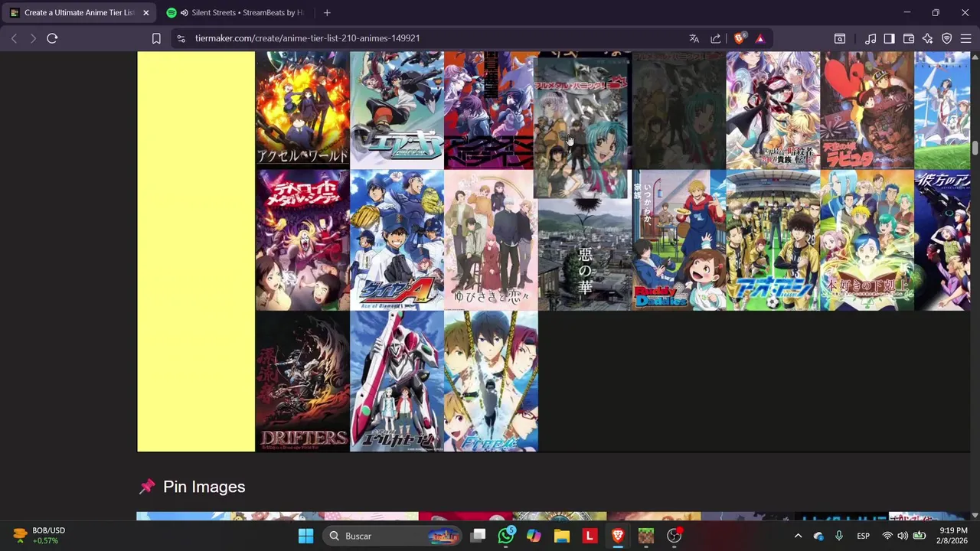Viewport: 980px width, 551px height.
Task: Open Brave Rewards triangle icon
Action: (759, 38)
